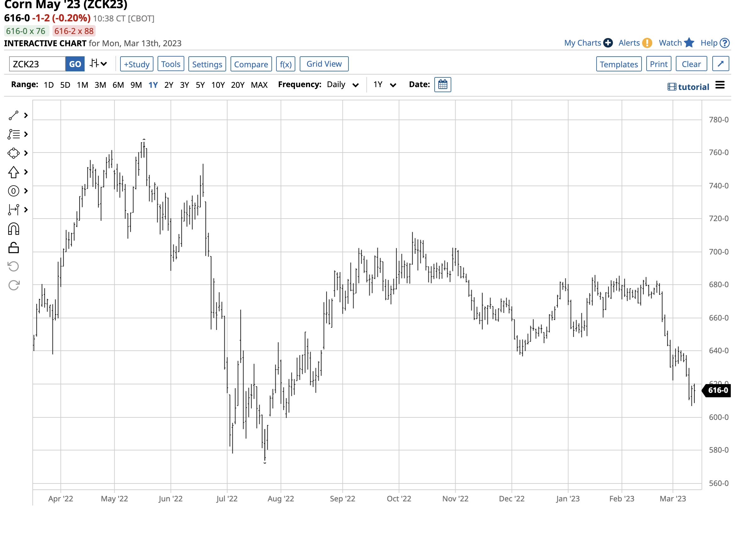Screen dimensions: 756x541
Task: Open the date calendar picker icon
Action: [x=442, y=85]
